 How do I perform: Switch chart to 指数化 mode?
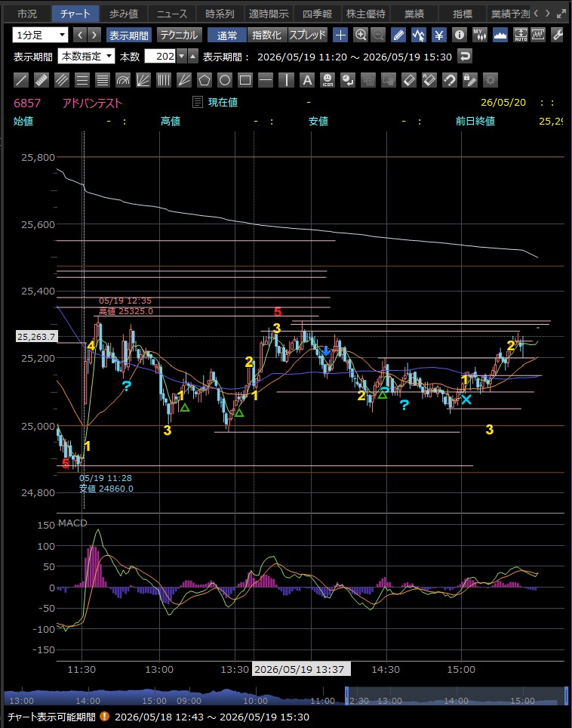[266, 35]
